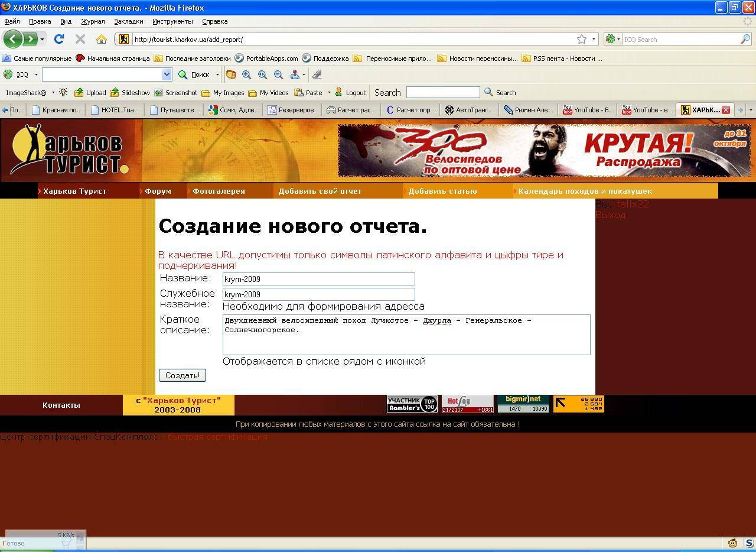The image size is (756, 552).
Task: Open the list all tabs dropdown
Action: 751,110
